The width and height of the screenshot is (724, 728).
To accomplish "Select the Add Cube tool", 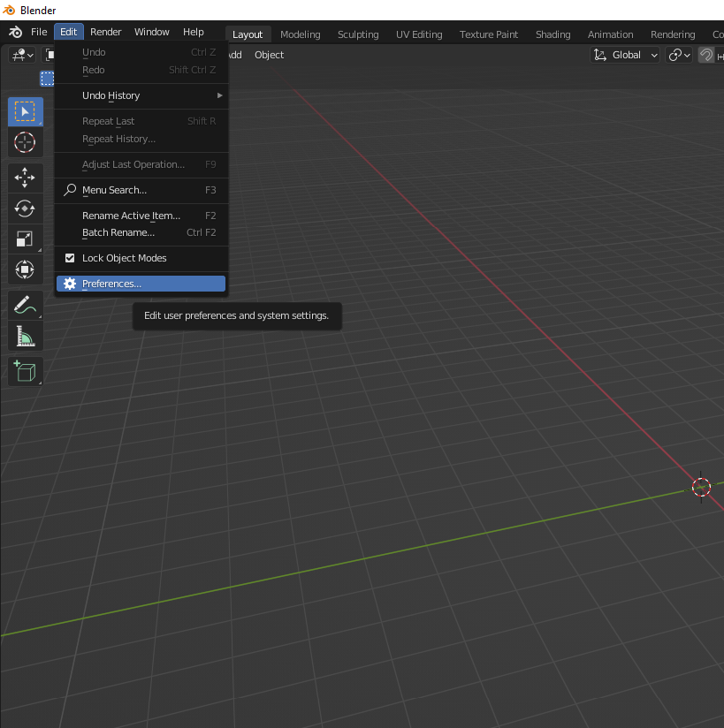I will (25, 371).
